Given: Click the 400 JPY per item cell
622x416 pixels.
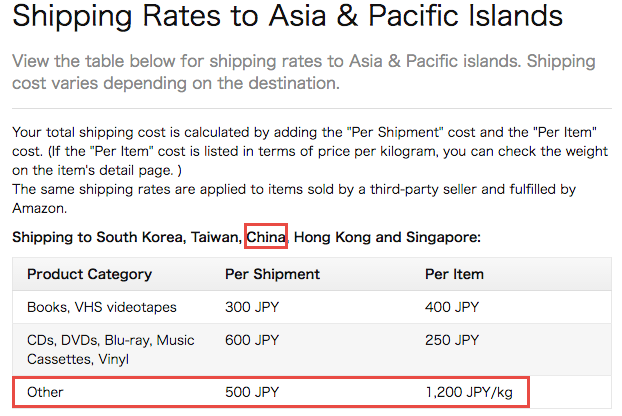Looking at the screenshot, I should (x=452, y=307).
